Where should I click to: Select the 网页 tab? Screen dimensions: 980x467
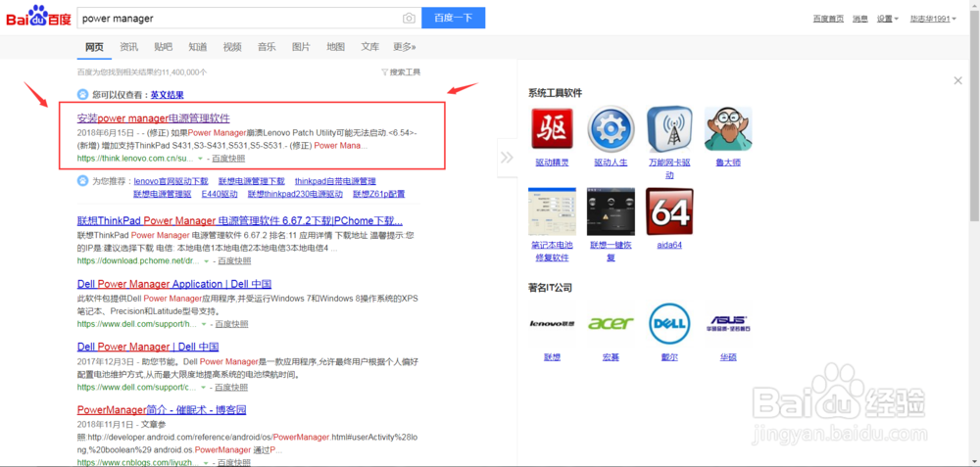coord(94,47)
